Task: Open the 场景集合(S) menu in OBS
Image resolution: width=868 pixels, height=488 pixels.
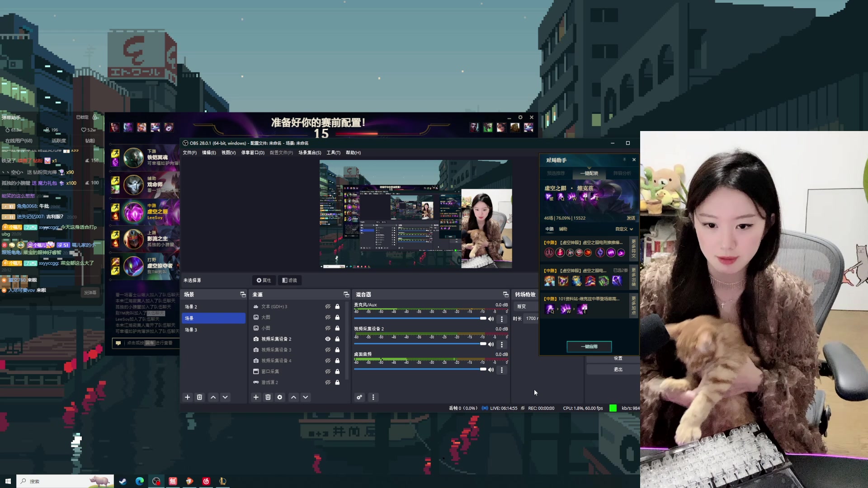Action: (x=310, y=153)
